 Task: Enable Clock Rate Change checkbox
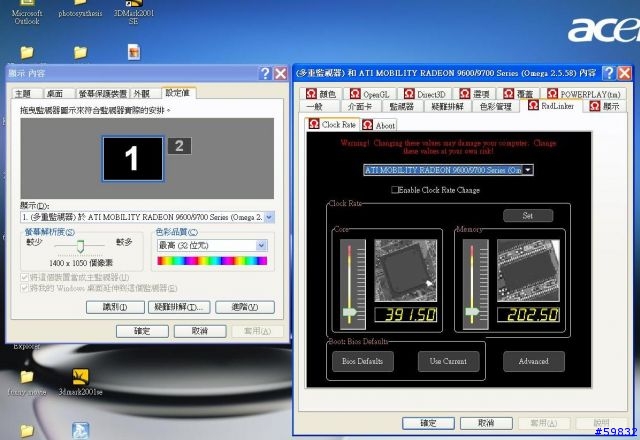(x=395, y=190)
